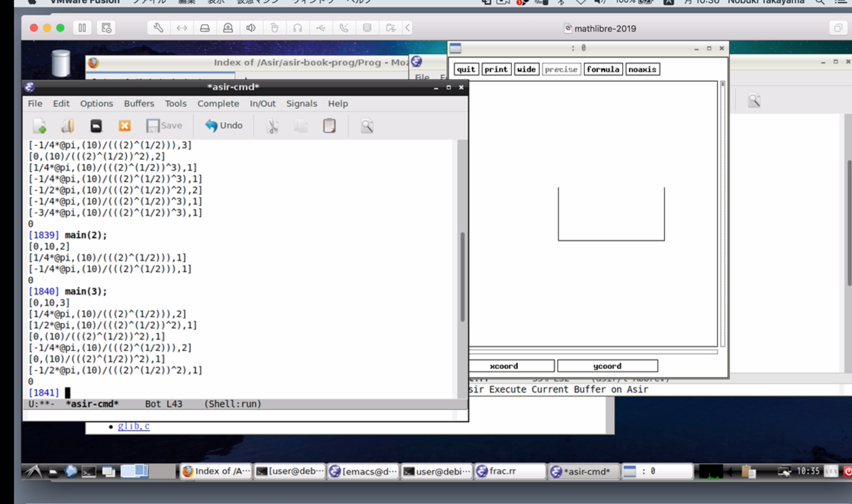Click quit in the plot window
Screen dimensions: 852x504
click(466, 69)
